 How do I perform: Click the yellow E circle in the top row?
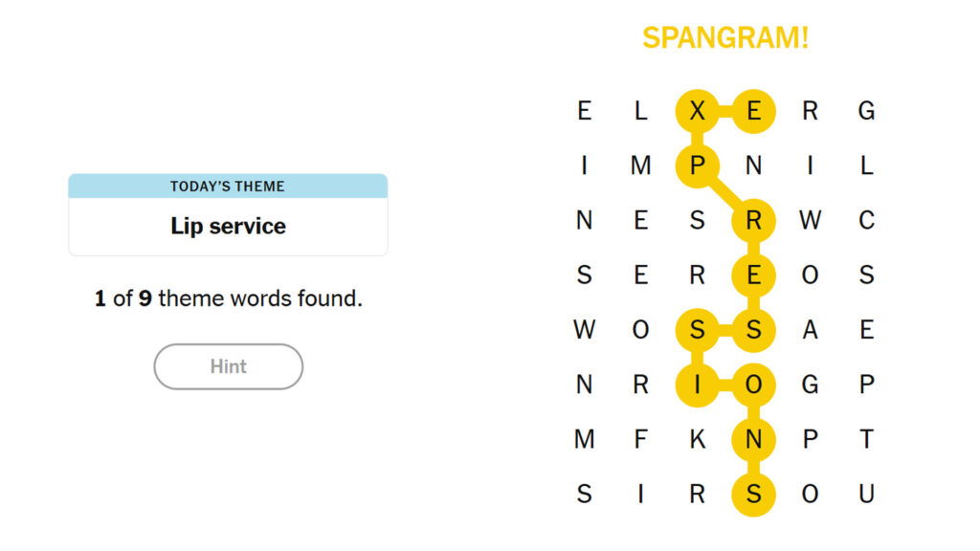coord(753,111)
